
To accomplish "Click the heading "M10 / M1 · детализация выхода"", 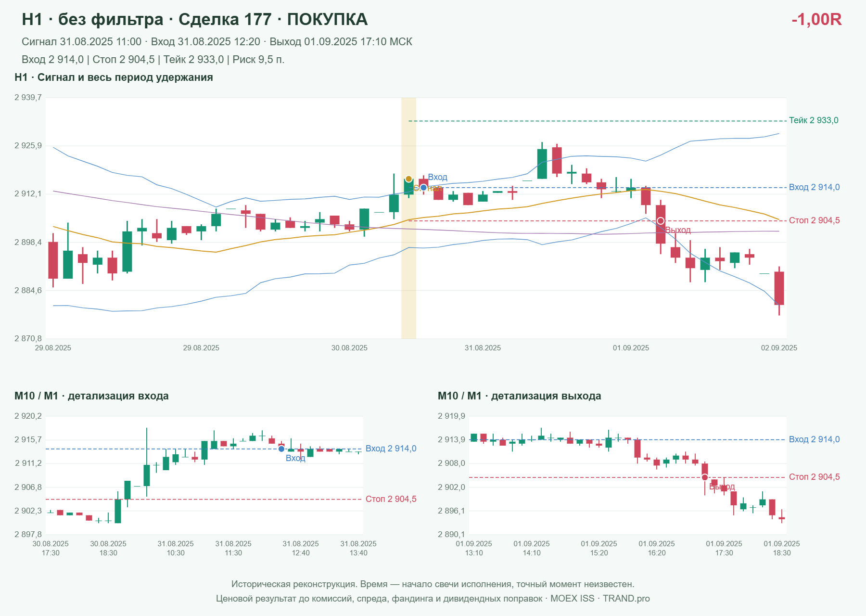I will point(520,396).
